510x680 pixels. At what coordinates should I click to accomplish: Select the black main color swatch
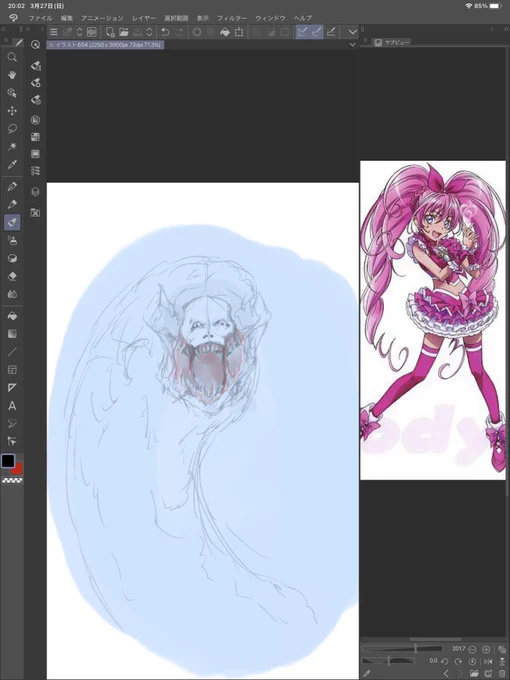pos(8,461)
